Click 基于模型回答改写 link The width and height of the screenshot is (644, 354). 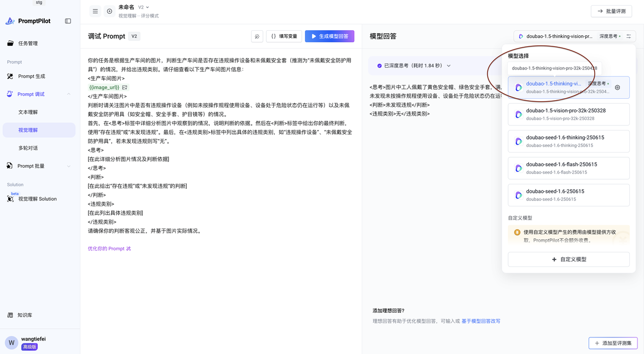pos(480,321)
